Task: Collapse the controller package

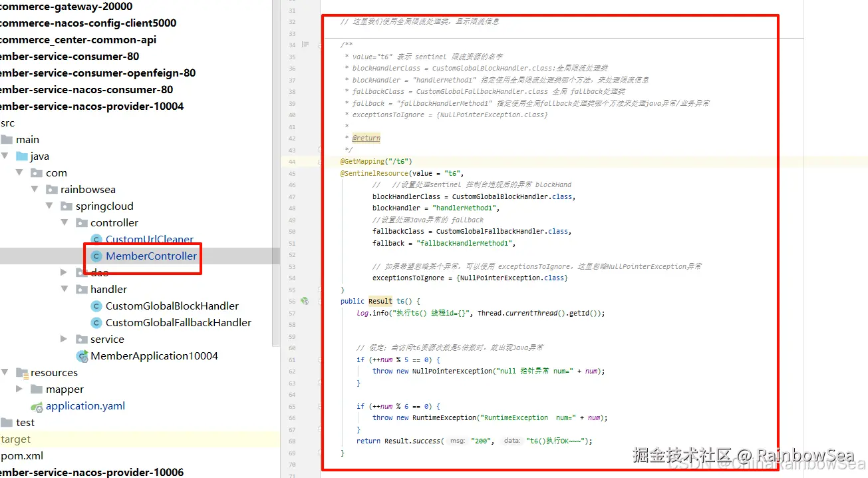Action: pos(65,223)
